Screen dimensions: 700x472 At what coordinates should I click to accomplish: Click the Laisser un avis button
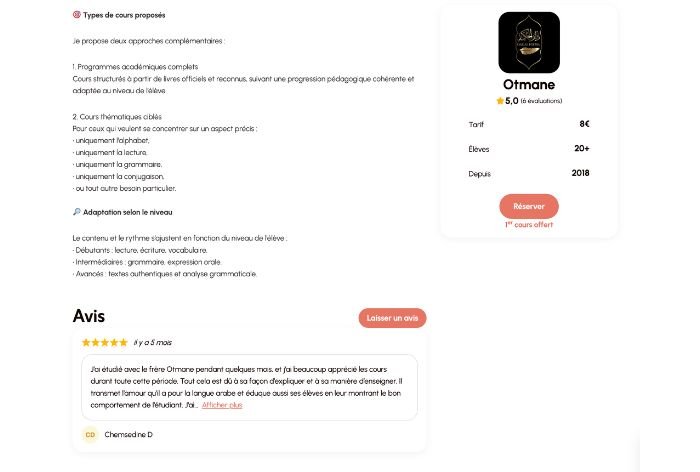coord(392,318)
